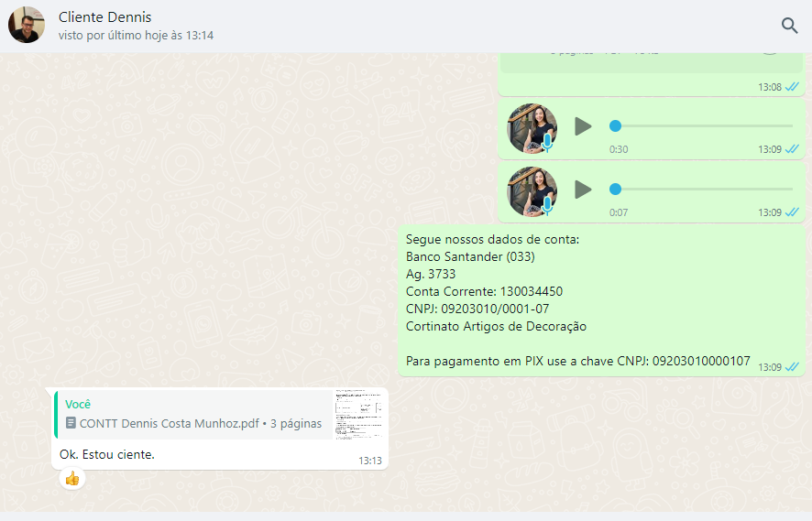Viewport: 812px width, 521px height.
Task: Open contact info for Cliente Dennis name
Action: pyautogui.click(x=104, y=17)
